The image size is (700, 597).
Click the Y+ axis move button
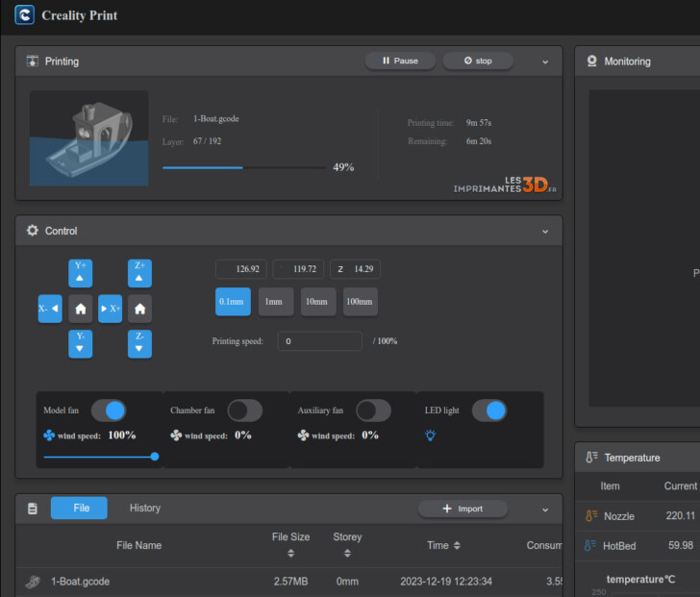click(x=81, y=273)
